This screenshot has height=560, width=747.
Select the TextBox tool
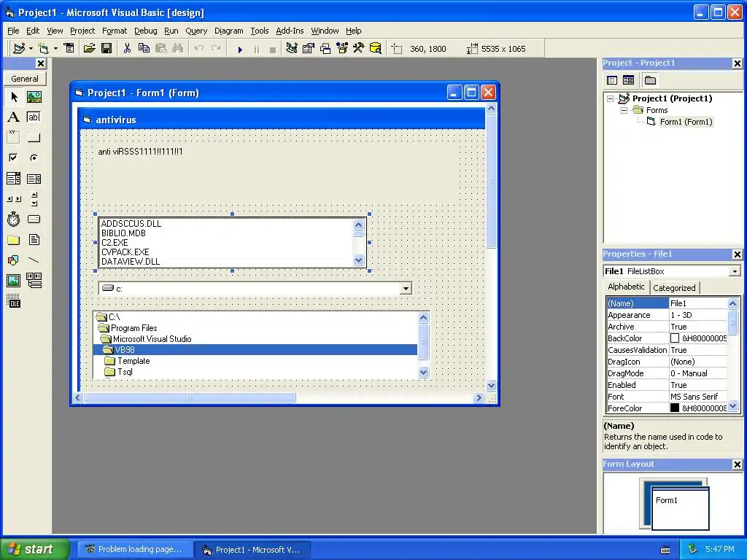click(x=34, y=117)
